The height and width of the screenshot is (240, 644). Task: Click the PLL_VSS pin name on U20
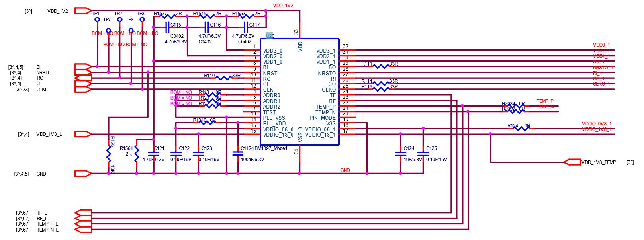(274, 118)
